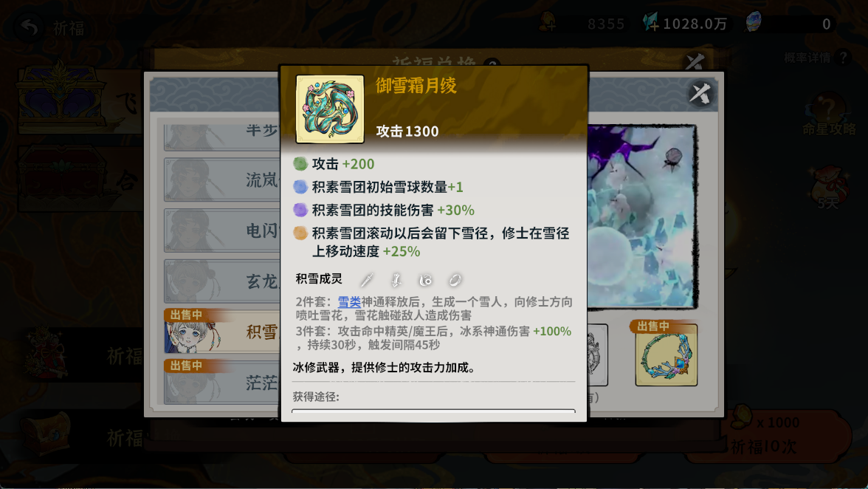Select the 流岚 character entry
Screen dimensions: 868x489
pyautogui.click(x=223, y=179)
